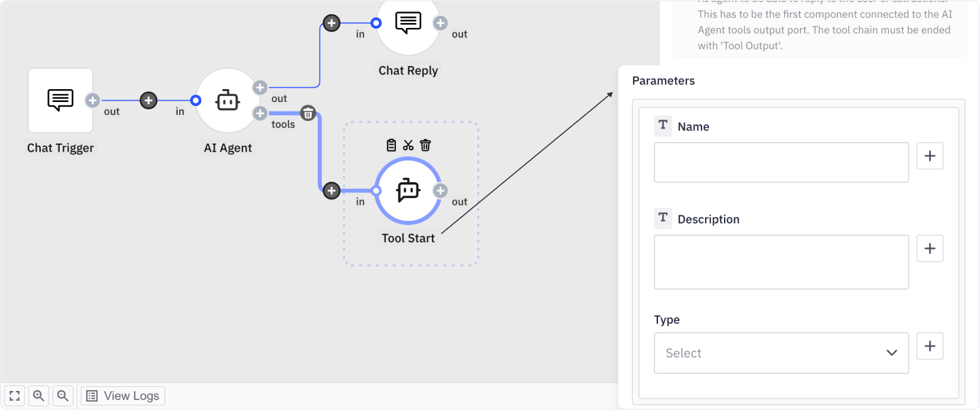Focus the Description text area
980x410 pixels.
[x=781, y=262]
